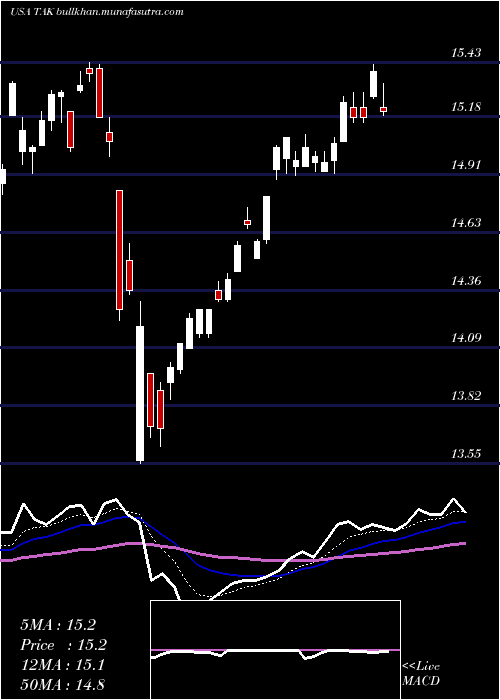
Task: Click inside the Live MACD inset panel
Action: click(x=275, y=650)
